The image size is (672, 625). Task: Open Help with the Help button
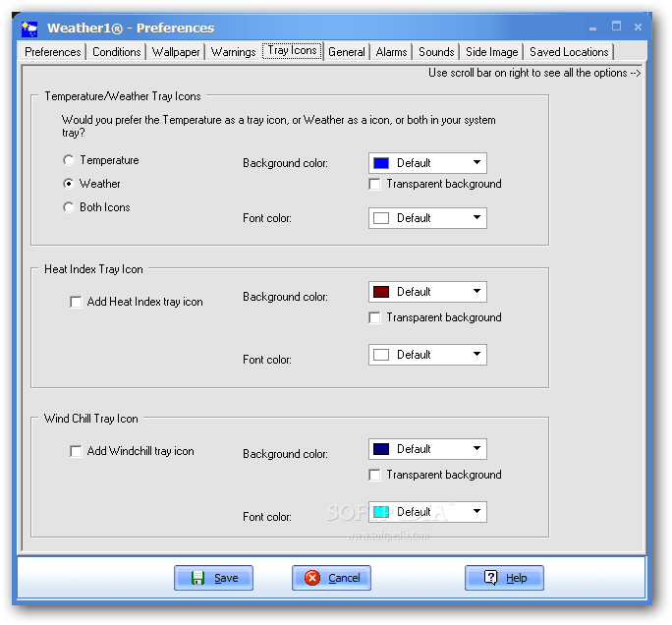504,578
